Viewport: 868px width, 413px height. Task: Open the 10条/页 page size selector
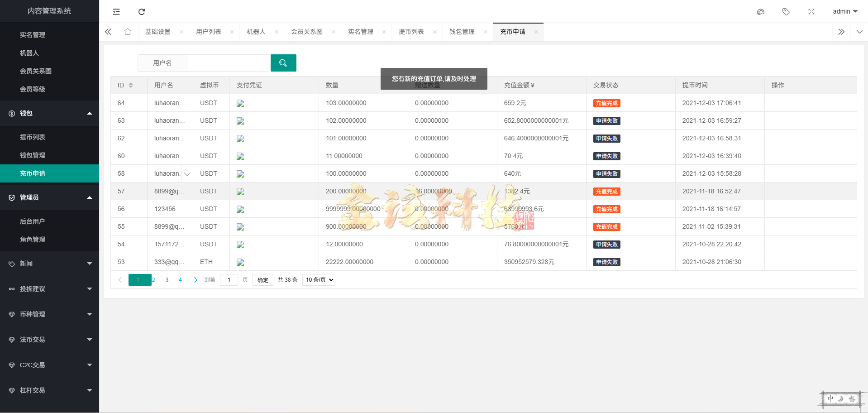(x=318, y=279)
